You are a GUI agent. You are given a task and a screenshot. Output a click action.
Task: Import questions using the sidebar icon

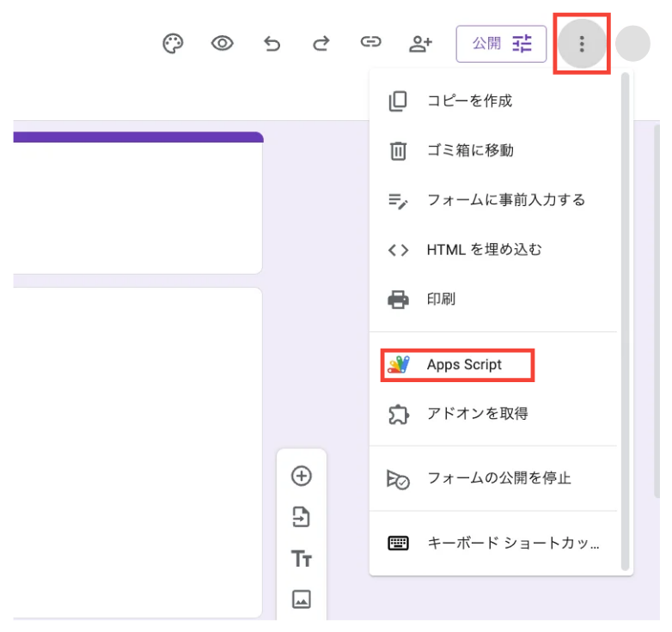click(302, 516)
